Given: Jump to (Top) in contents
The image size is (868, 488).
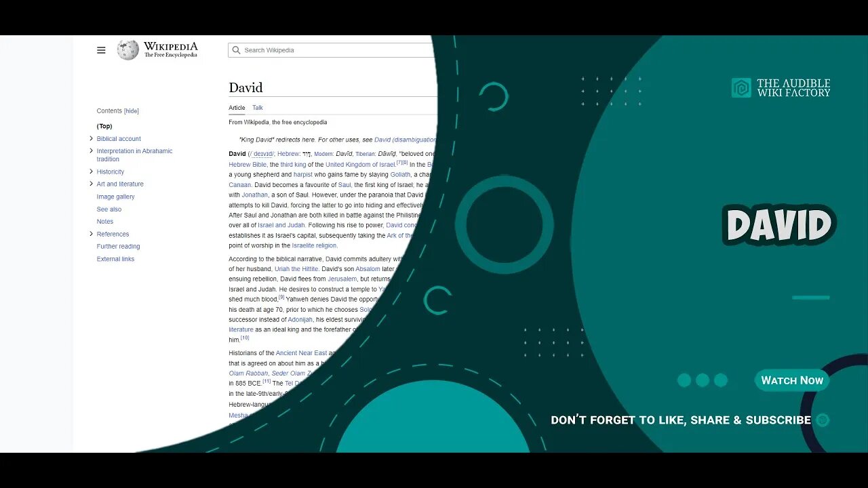Looking at the screenshot, I should (x=104, y=126).
